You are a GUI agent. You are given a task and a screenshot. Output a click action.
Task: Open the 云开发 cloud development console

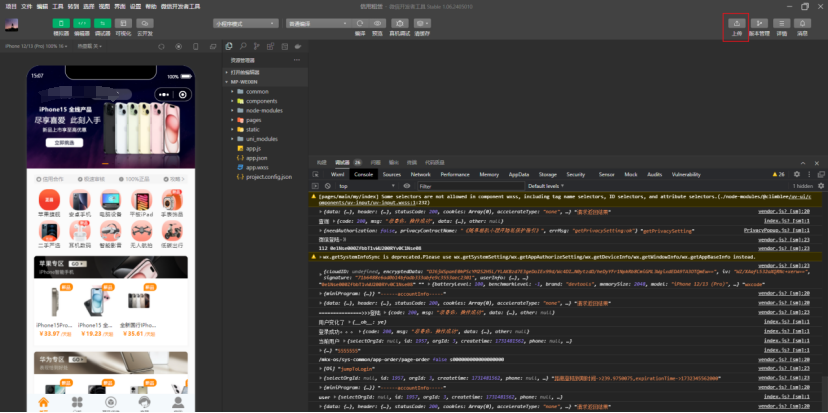point(145,23)
